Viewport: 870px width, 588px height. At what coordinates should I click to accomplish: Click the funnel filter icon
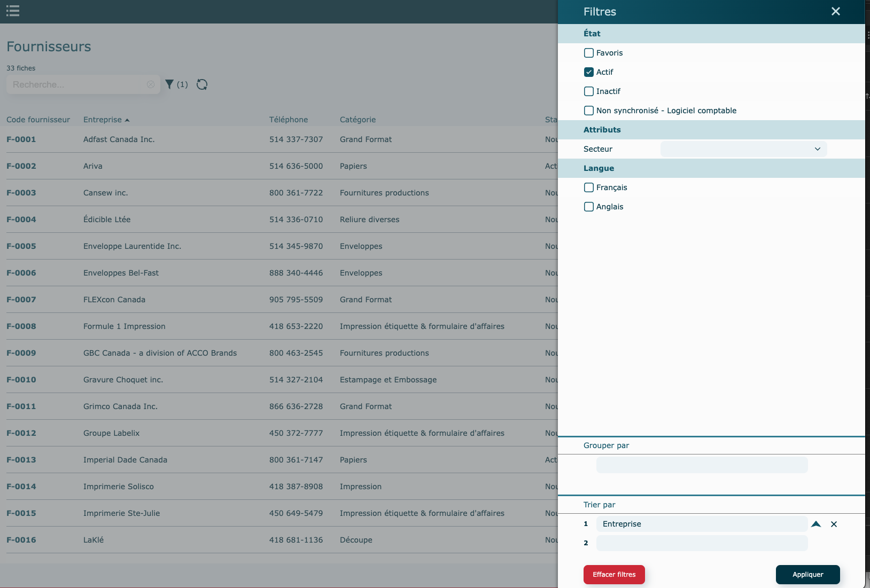click(169, 84)
